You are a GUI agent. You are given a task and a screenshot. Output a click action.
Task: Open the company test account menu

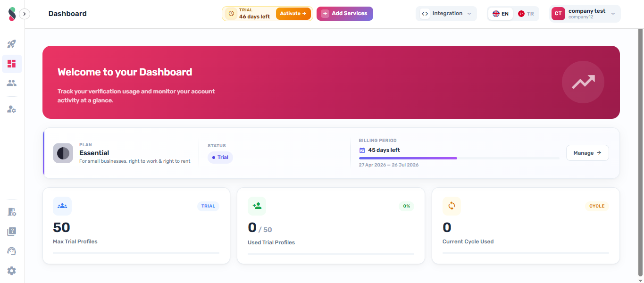pyautogui.click(x=585, y=14)
